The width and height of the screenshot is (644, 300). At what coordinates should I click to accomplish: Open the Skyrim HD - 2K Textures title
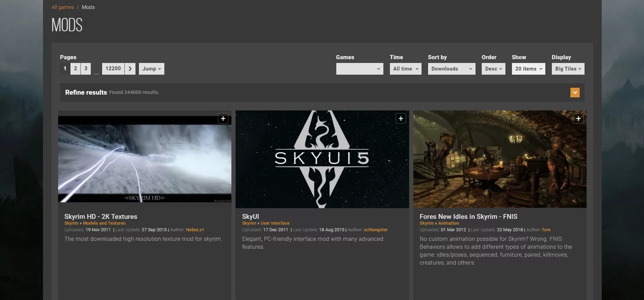click(101, 216)
